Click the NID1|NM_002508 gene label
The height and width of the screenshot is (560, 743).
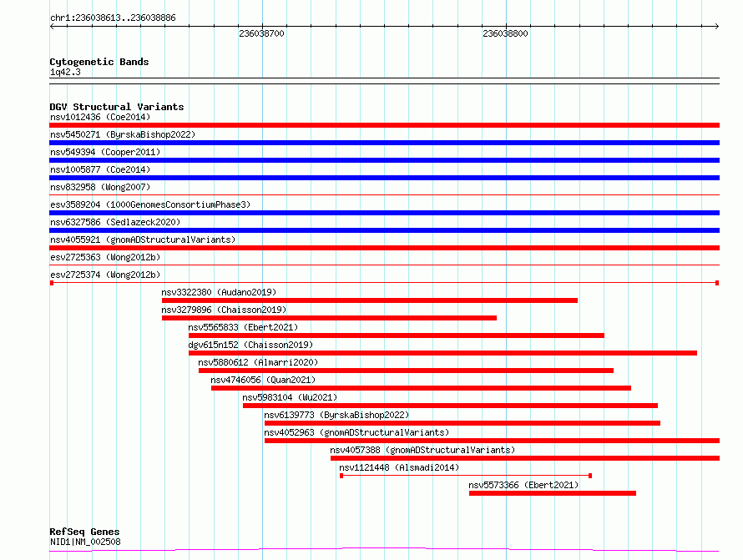point(85,542)
